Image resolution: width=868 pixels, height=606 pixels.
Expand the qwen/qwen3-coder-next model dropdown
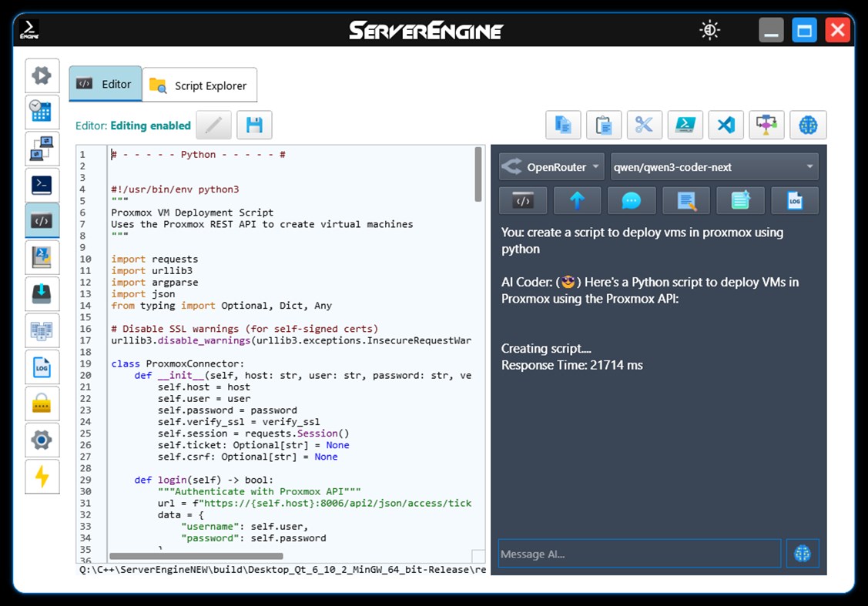click(x=714, y=166)
